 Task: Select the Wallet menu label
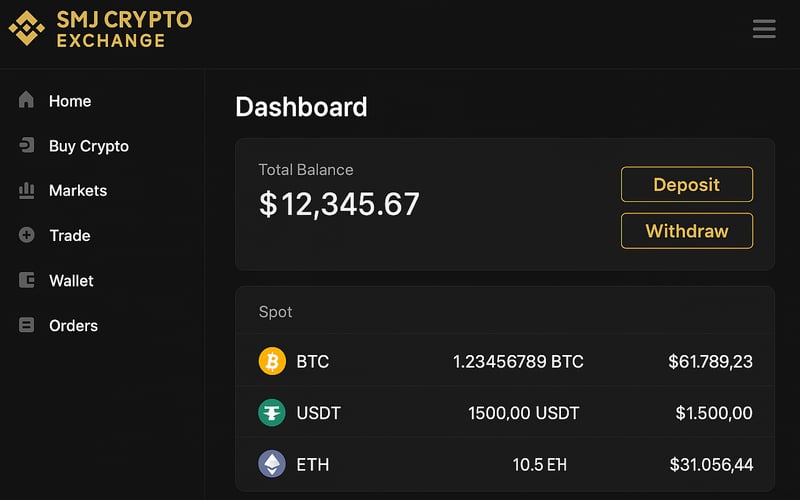click(x=71, y=281)
